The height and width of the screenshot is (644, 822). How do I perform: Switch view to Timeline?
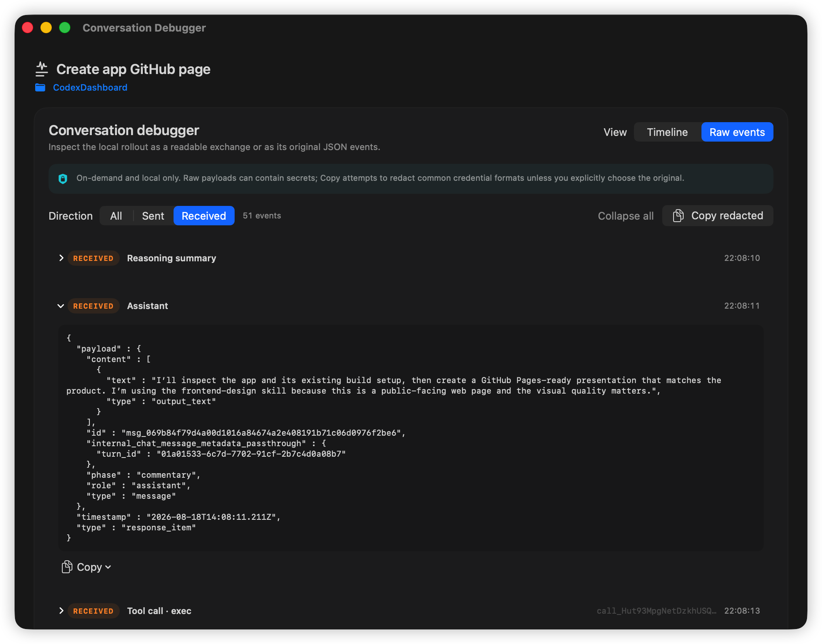click(667, 132)
